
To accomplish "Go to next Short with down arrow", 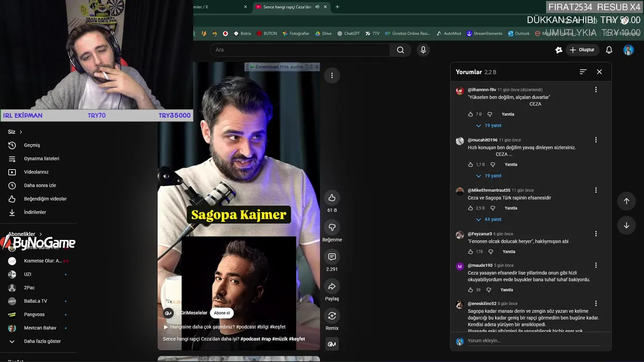I will point(626,225).
